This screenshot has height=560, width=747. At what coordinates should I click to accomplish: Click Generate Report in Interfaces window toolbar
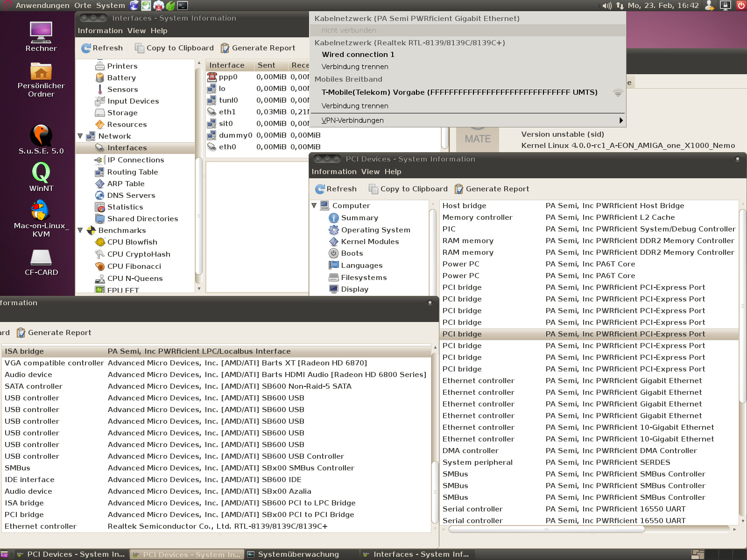(x=258, y=48)
